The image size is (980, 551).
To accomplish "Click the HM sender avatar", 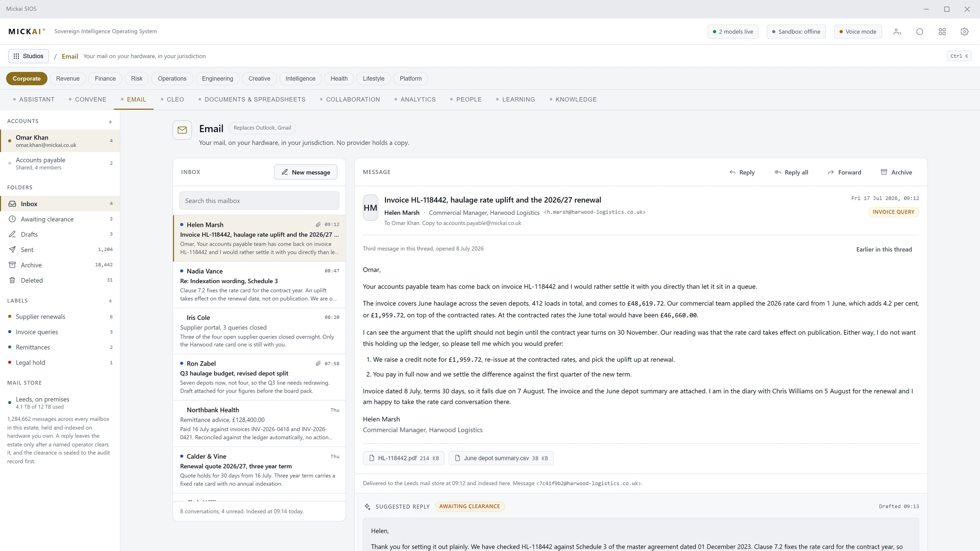I will click(370, 208).
